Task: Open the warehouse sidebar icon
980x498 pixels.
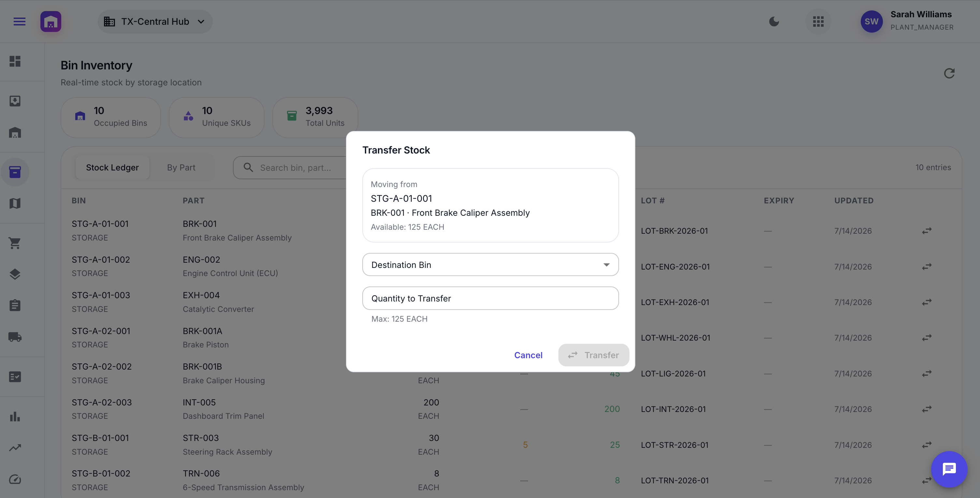Action: pos(15,133)
